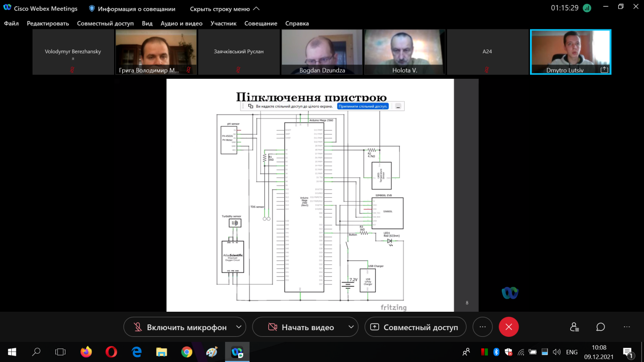
Task: Click the shield icon for meeting info
Action: point(92,8)
